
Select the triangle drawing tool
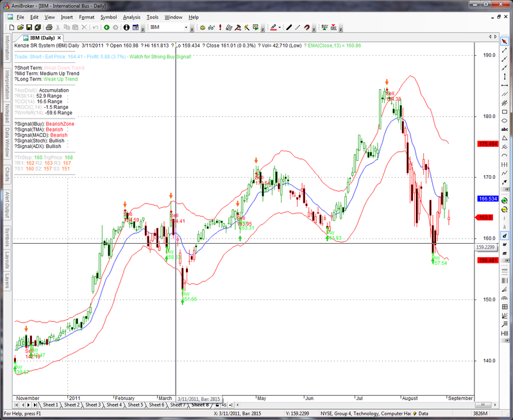click(x=505, y=138)
